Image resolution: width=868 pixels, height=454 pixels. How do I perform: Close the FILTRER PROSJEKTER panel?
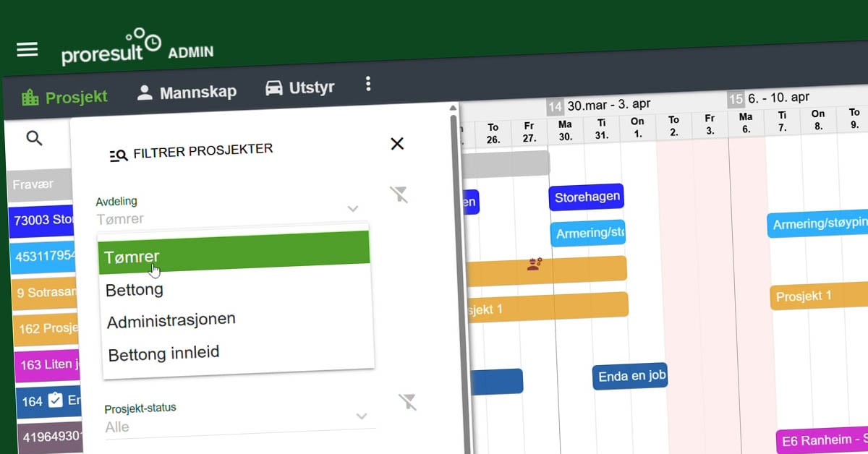(396, 144)
